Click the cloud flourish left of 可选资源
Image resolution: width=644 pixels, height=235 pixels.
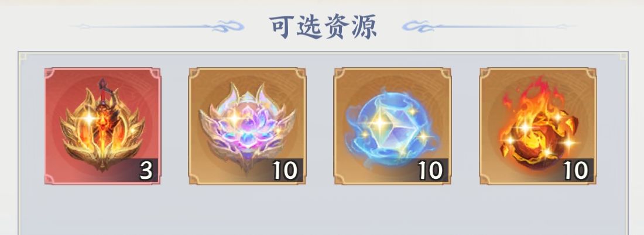tap(158, 27)
